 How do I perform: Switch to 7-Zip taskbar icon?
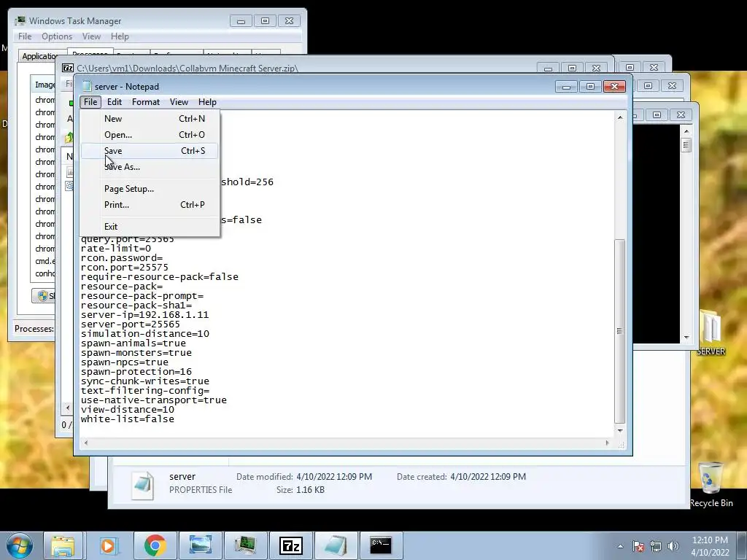coord(290,545)
